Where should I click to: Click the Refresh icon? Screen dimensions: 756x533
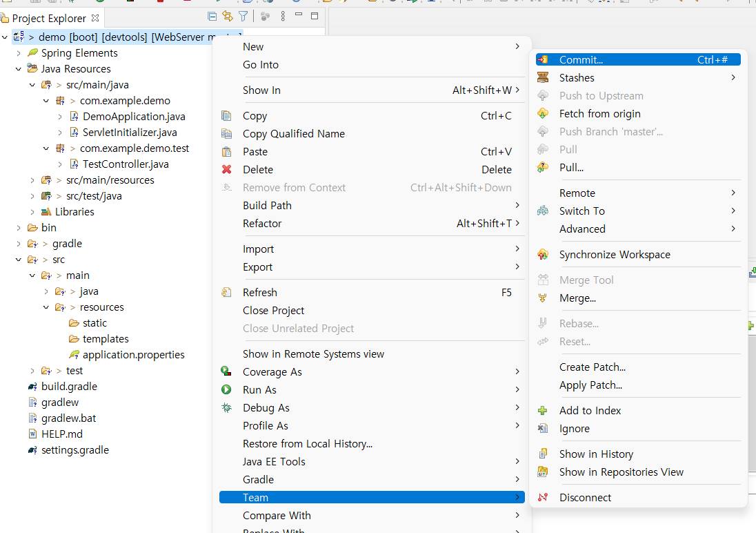click(226, 292)
